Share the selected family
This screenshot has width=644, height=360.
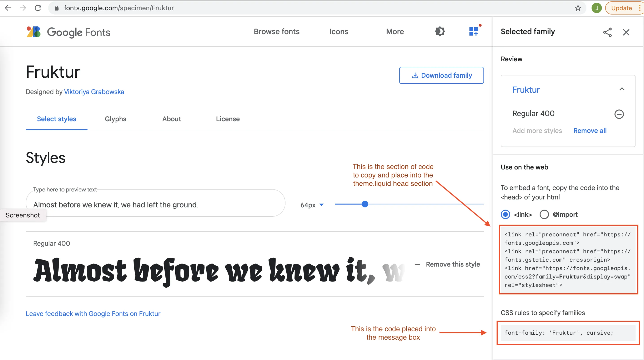608,32
